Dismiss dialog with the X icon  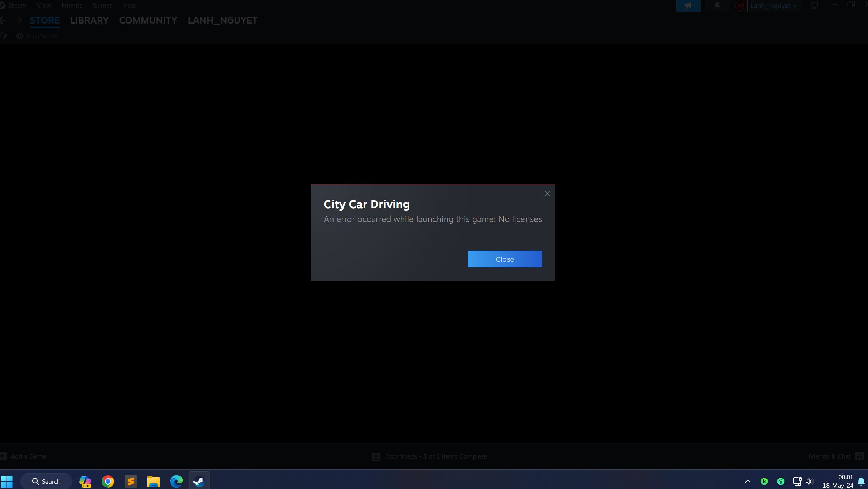point(547,194)
